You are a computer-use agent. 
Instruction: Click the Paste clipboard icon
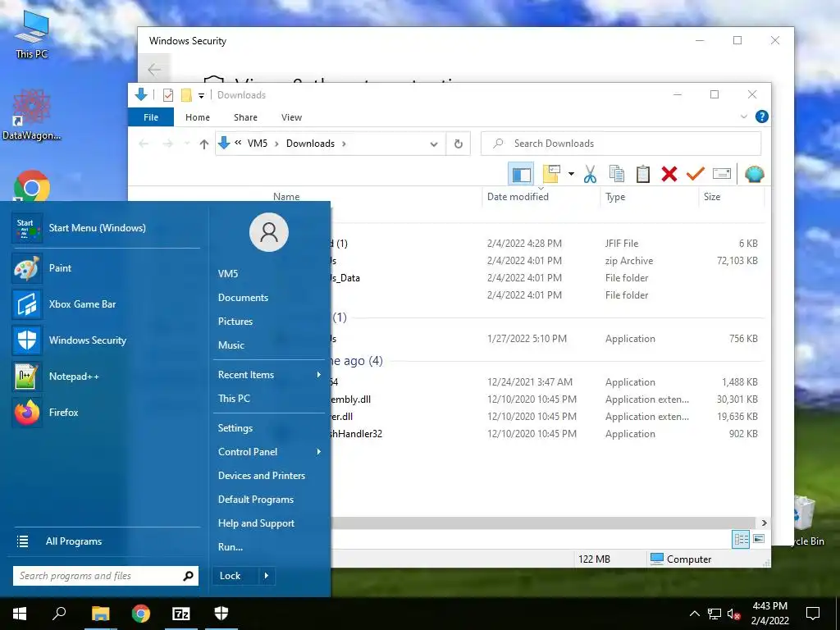[x=643, y=174]
